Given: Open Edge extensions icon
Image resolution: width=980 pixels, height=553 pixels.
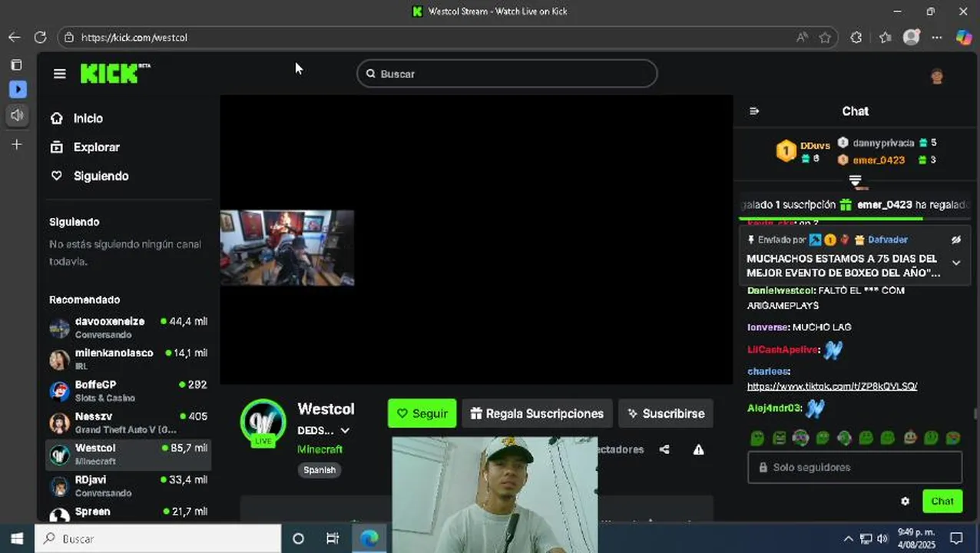Looking at the screenshot, I should pyautogui.click(x=856, y=37).
